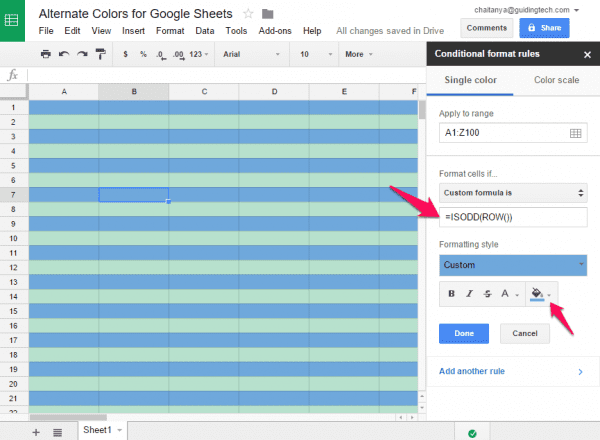Toggle bold in formatting style
The width and height of the screenshot is (600, 440).
point(452,294)
